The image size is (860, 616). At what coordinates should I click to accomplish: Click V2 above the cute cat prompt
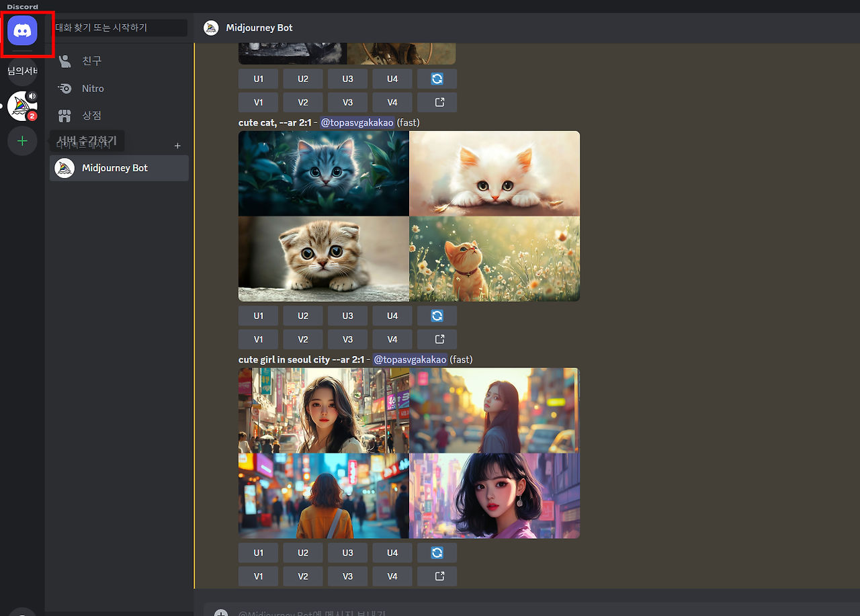pos(303,103)
